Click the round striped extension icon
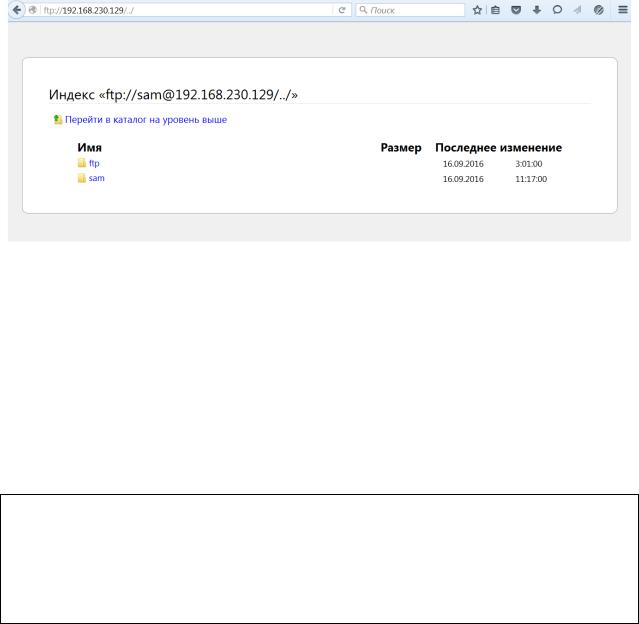 (x=599, y=10)
